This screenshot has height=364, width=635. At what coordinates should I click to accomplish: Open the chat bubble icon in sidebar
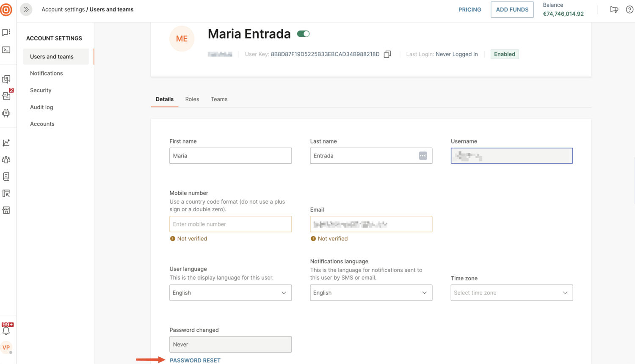[6, 33]
